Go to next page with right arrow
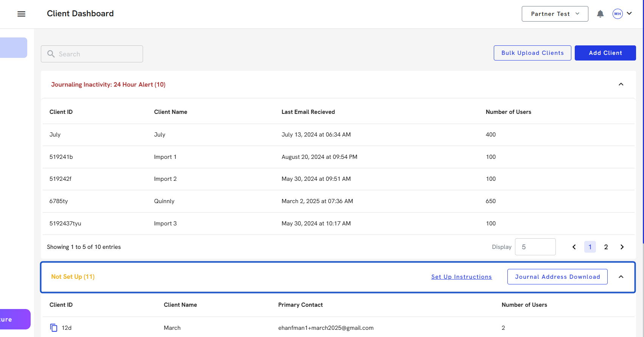This screenshot has width=644, height=337. click(622, 247)
